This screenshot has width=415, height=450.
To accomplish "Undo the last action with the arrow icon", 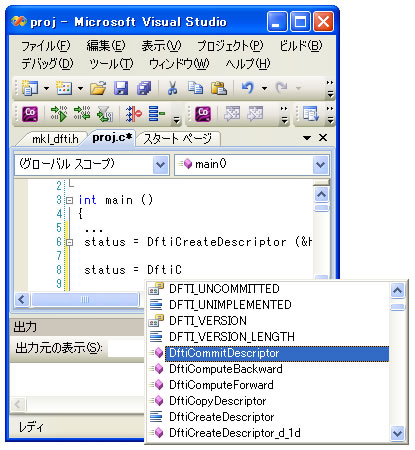I will (x=248, y=88).
